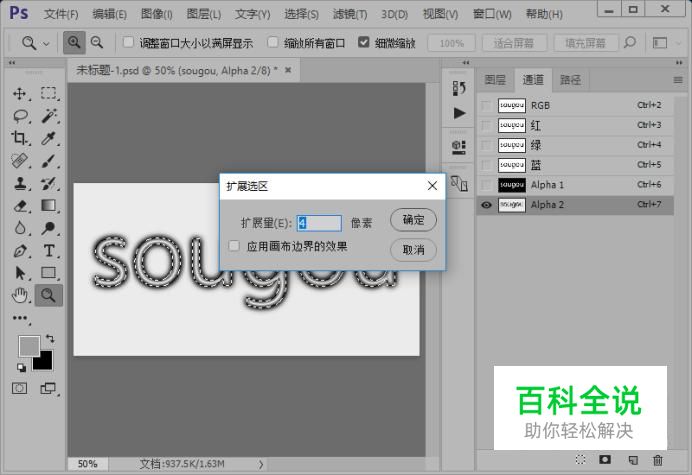Delete the current channel
Viewport: 692px width, 475px height.
[x=658, y=460]
